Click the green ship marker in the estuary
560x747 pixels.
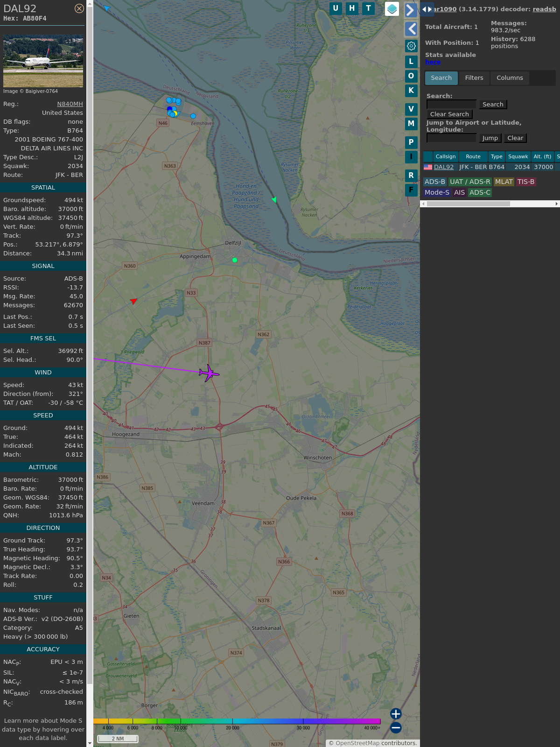click(x=274, y=200)
